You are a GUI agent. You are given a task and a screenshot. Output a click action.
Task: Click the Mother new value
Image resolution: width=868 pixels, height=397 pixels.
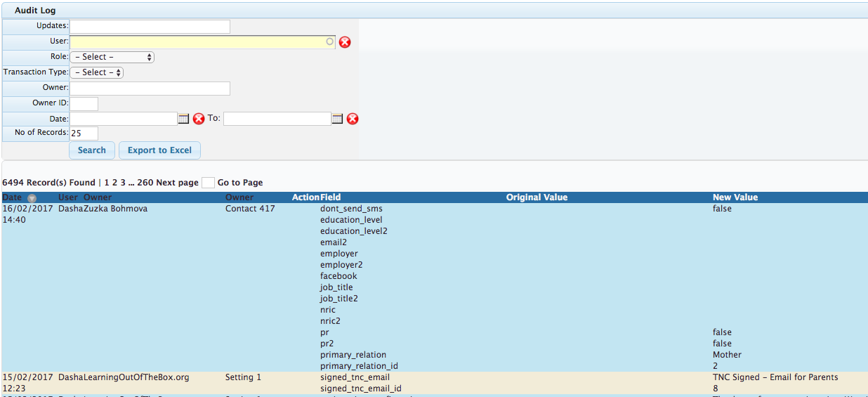(x=727, y=355)
